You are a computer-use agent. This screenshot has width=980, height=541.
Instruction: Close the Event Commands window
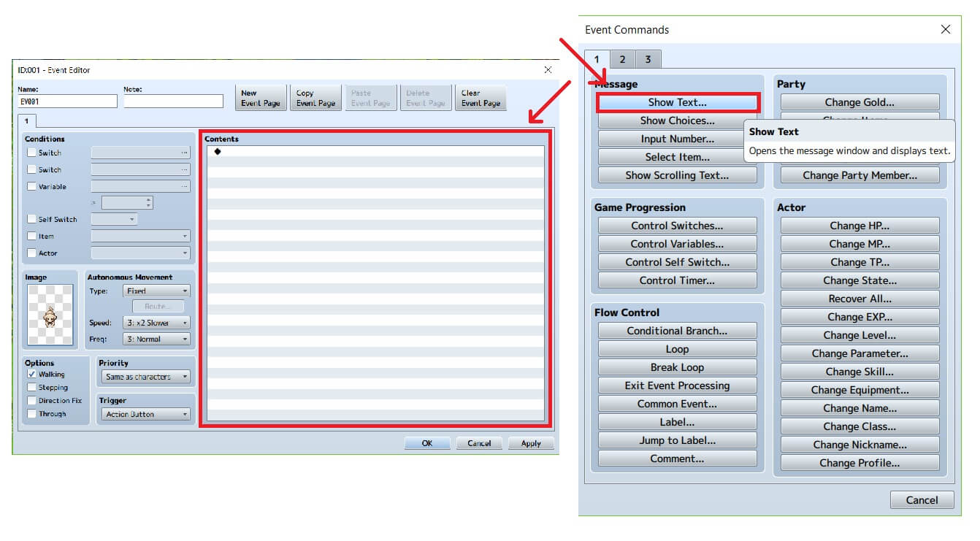point(945,30)
